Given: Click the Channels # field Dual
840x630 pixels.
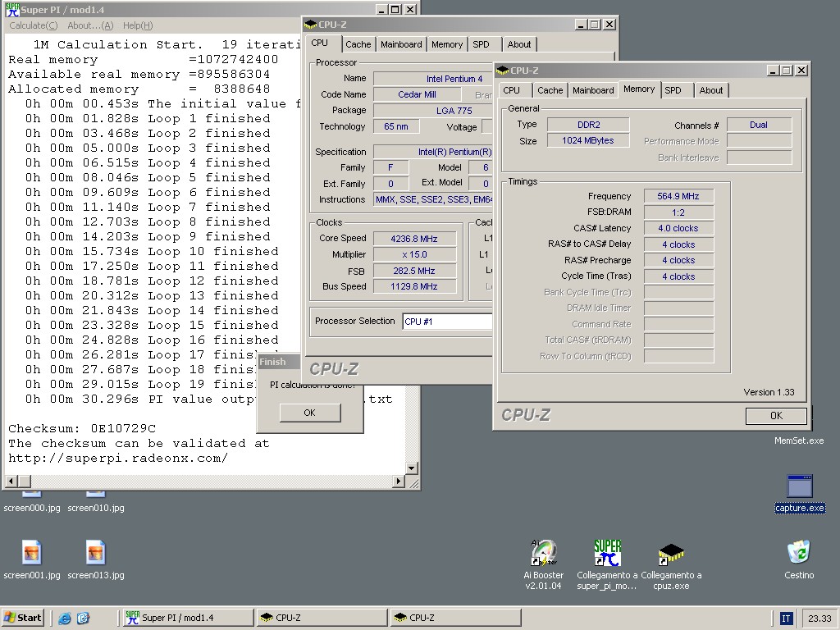Looking at the screenshot, I should 759,125.
